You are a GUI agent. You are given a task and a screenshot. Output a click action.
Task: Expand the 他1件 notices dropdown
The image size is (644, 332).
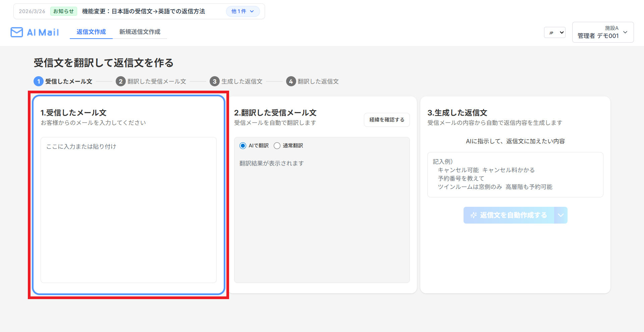[243, 11]
